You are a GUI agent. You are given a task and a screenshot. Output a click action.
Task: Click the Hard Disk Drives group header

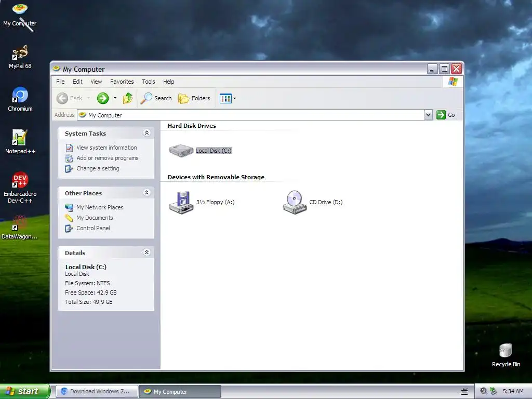pos(192,126)
